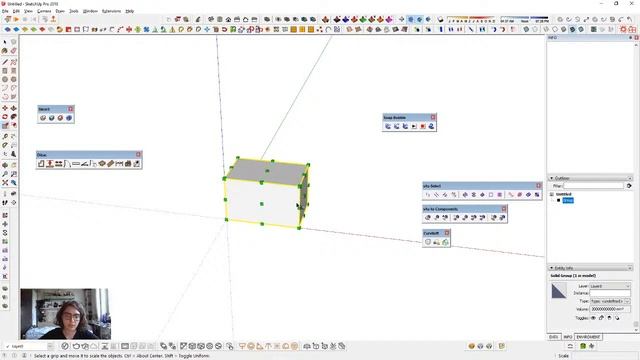Choose the Push/Pull tool
The height and width of the screenshot is (360, 640).
(13, 108)
